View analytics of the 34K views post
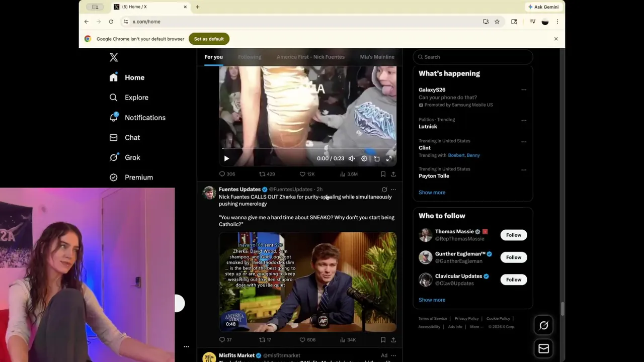This screenshot has height=362, width=644. coord(348,340)
